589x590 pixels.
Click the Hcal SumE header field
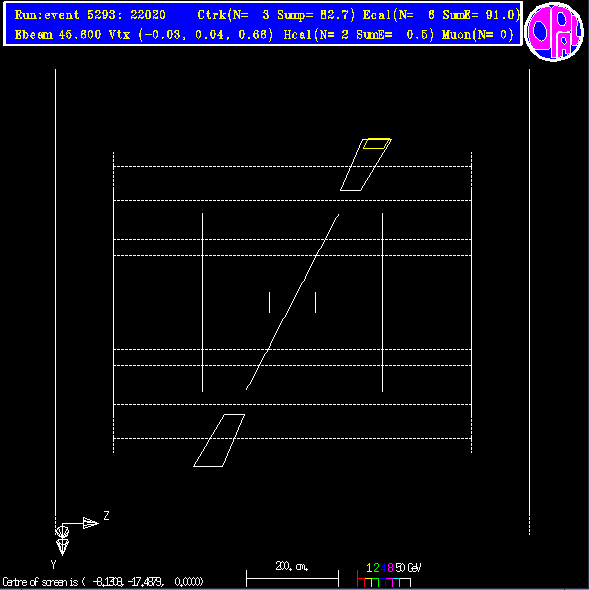coord(359,35)
